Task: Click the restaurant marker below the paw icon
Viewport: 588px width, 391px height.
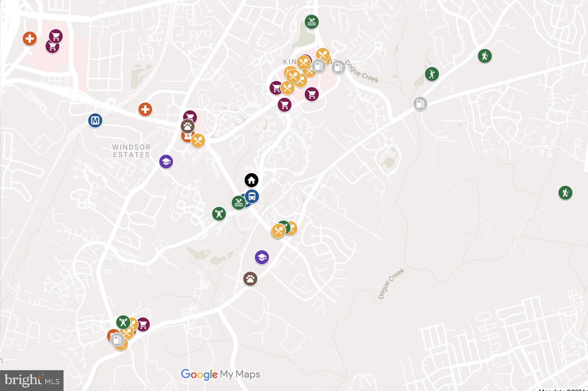Action: click(198, 140)
